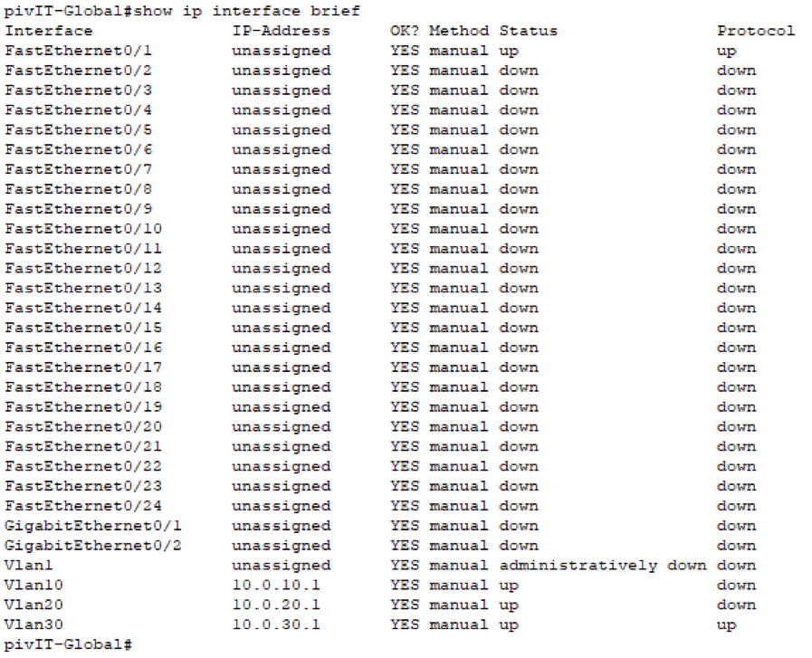Click the IP address 10.0.30.1

276,625
